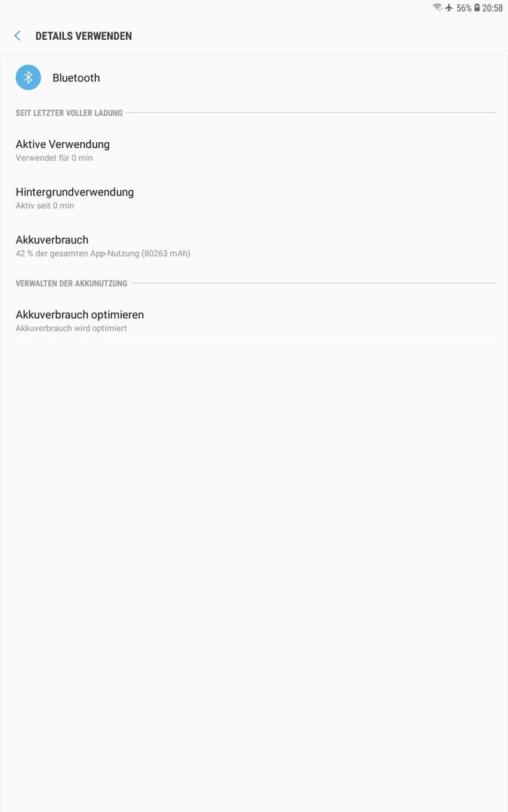Tap the Details verwenden page title
This screenshot has height=812, width=508.
coord(84,36)
